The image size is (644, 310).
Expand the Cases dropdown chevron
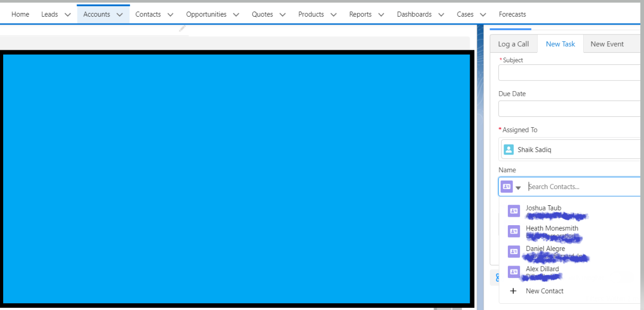483,15
